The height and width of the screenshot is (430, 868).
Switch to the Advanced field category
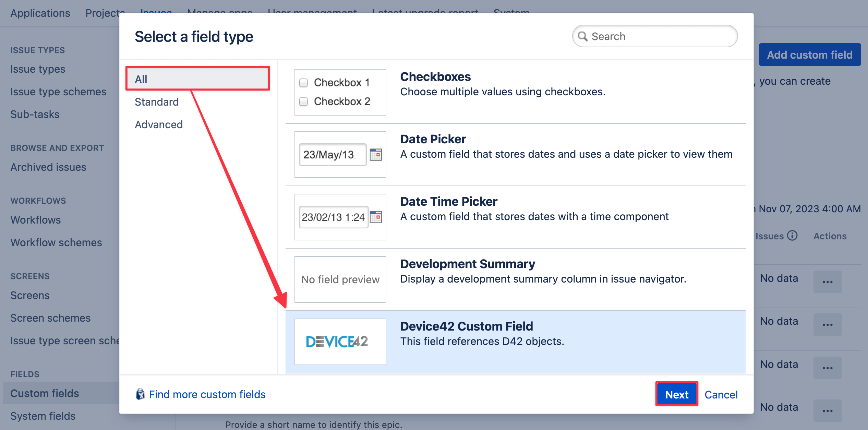click(159, 124)
